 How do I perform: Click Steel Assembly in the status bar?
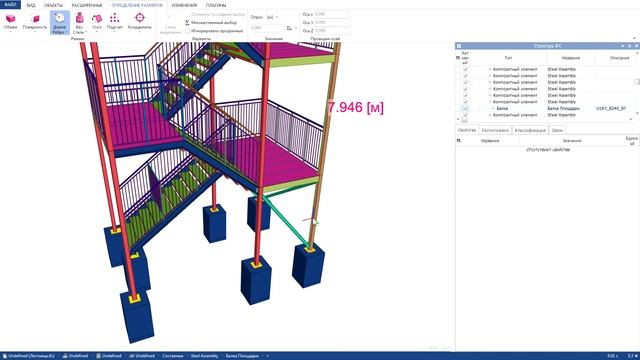click(x=204, y=356)
